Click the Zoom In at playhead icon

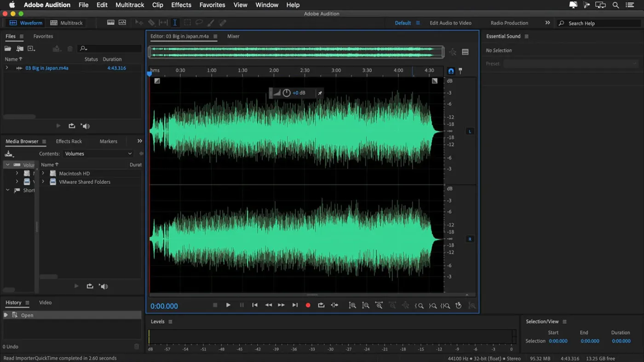pos(379,305)
